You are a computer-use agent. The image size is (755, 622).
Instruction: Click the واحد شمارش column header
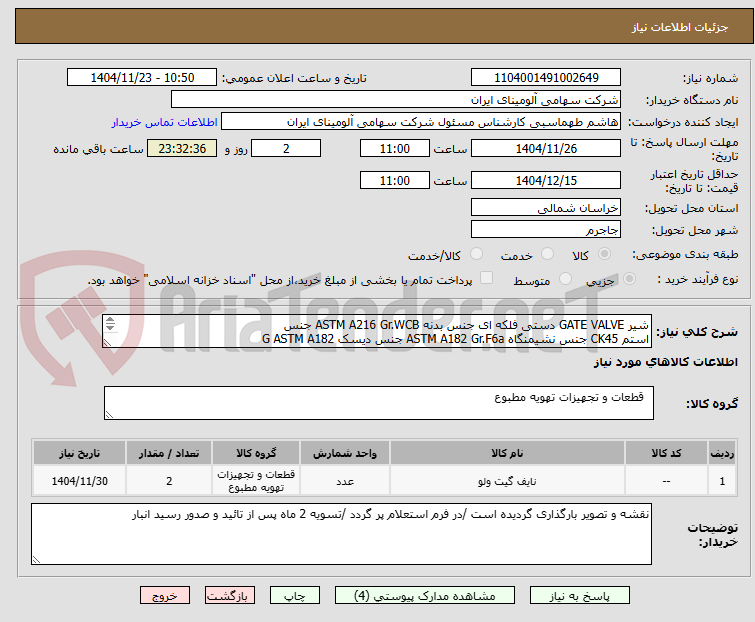click(345, 453)
